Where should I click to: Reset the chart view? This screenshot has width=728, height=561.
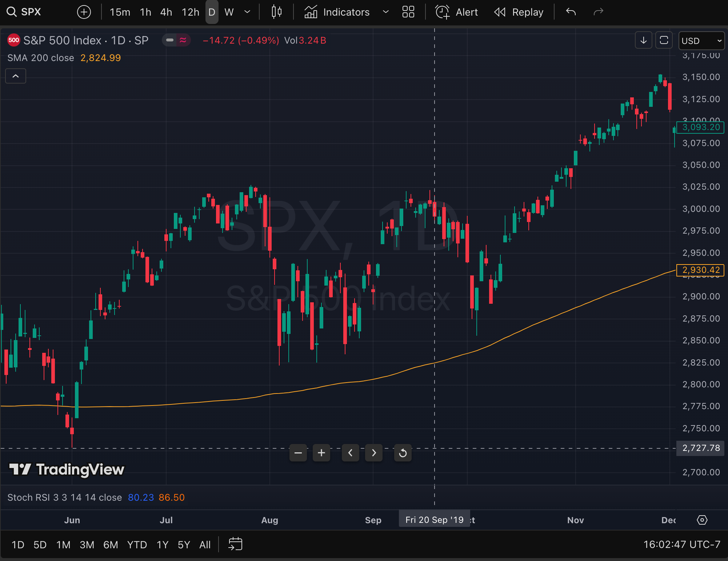403,453
